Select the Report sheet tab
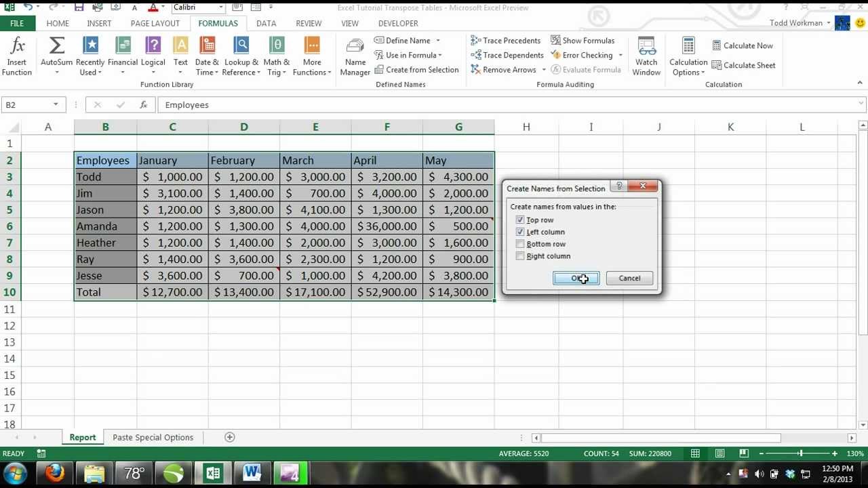The width and height of the screenshot is (868, 488). (83, 437)
